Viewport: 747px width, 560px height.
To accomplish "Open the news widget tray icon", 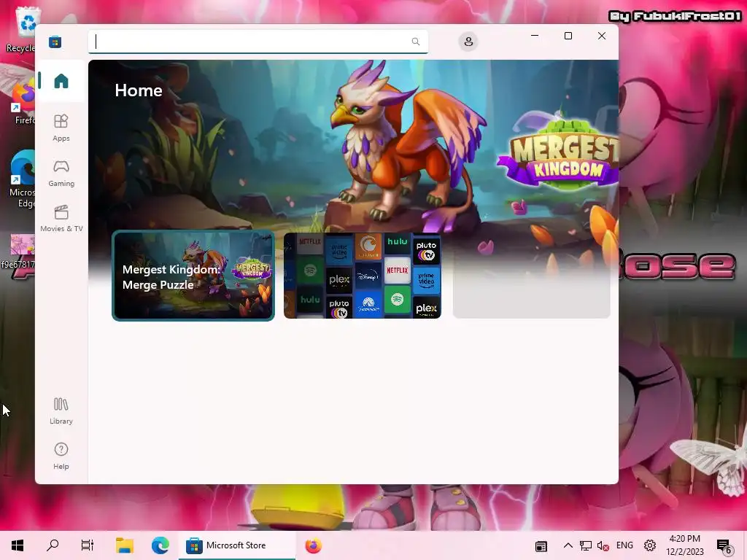I will click(541, 545).
